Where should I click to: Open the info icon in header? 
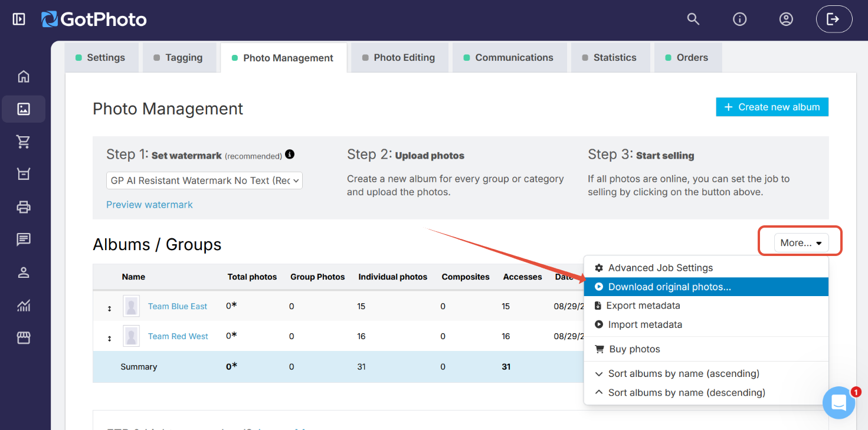pos(739,19)
